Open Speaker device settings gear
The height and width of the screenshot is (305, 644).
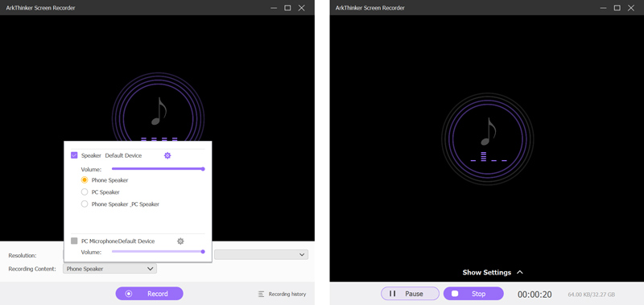(167, 155)
